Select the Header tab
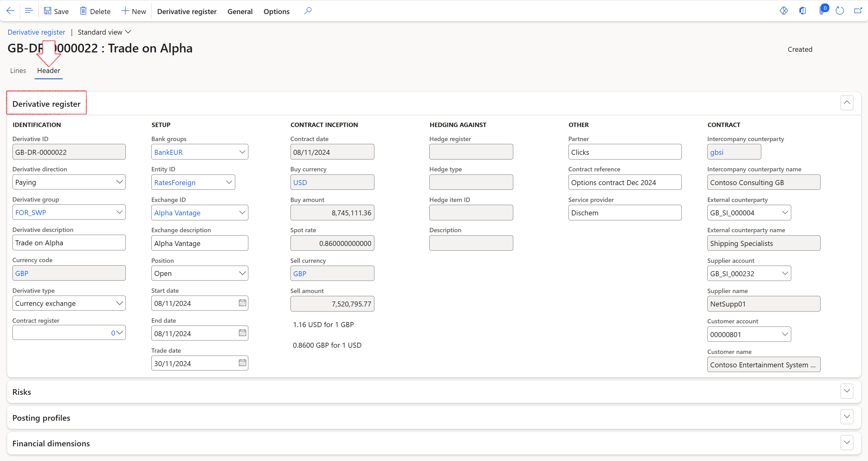 (x=49, y=71)
